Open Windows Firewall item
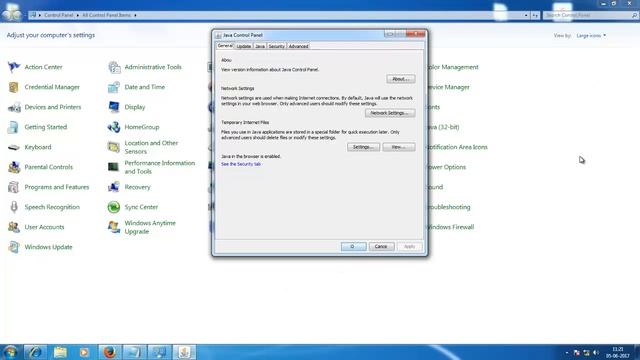Screen dimensions: 640x360 coord(451,227)
